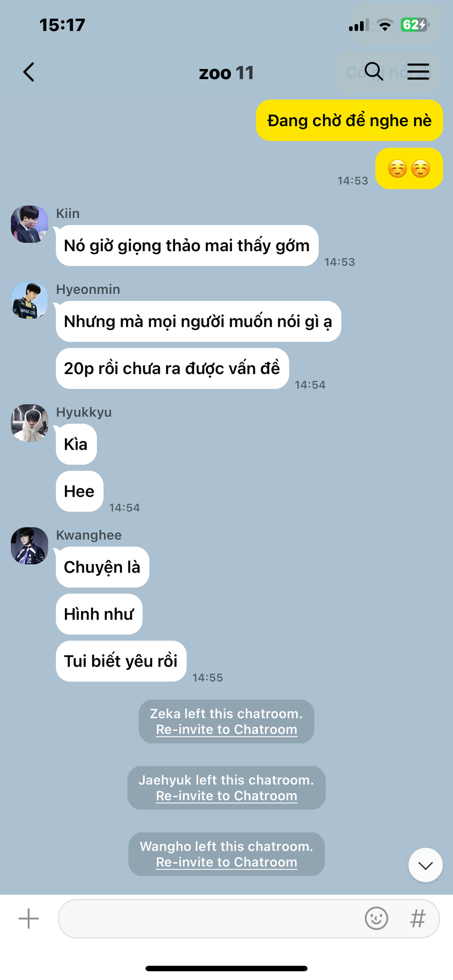Tap the 'Tui biết yêu rồi' message
This screenshot has height=980, width=453.
[121, 661]
